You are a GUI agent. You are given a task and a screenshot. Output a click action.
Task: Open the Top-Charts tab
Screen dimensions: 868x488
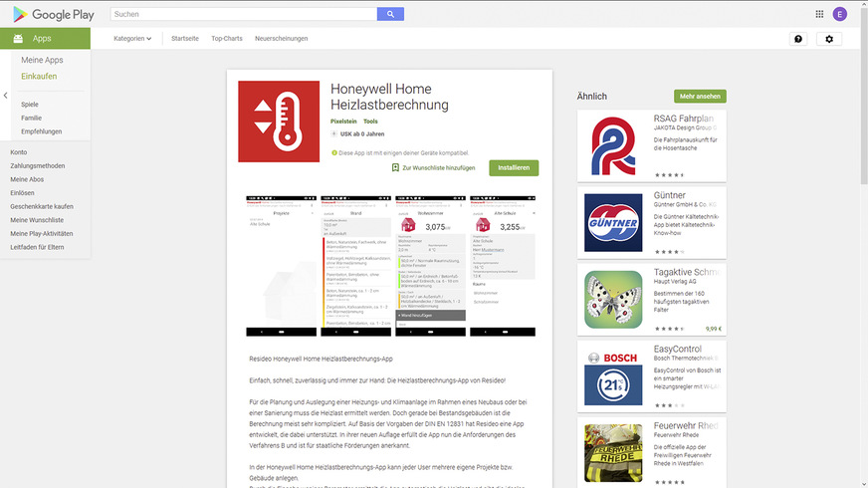coord(226,39)
